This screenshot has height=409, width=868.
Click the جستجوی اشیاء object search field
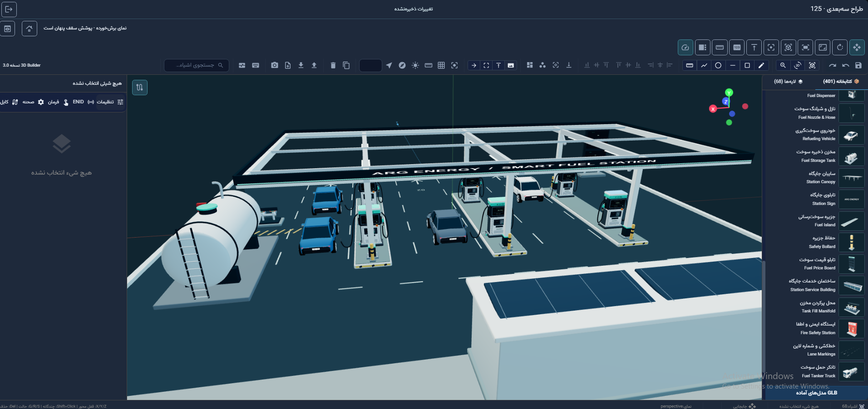pyautogui.click(x=196, y=65)
